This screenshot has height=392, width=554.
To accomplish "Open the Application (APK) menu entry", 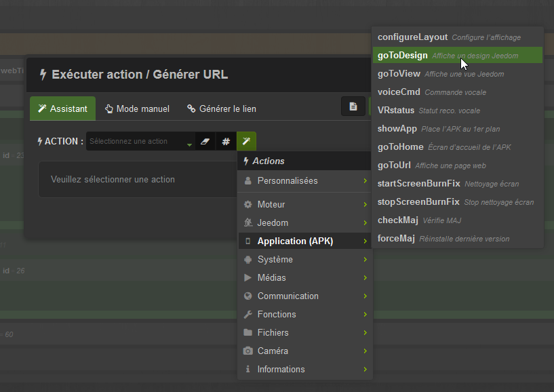I will tap(305, 241).
